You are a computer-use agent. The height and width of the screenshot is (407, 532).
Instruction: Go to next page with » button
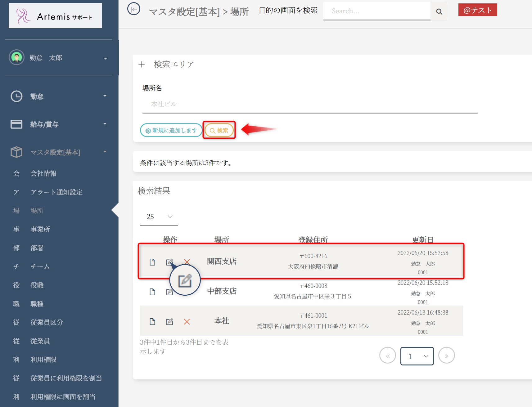point(446,356)
